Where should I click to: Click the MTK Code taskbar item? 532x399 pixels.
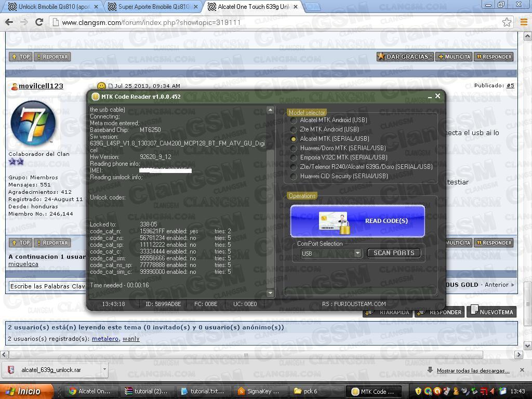(373, 392)
